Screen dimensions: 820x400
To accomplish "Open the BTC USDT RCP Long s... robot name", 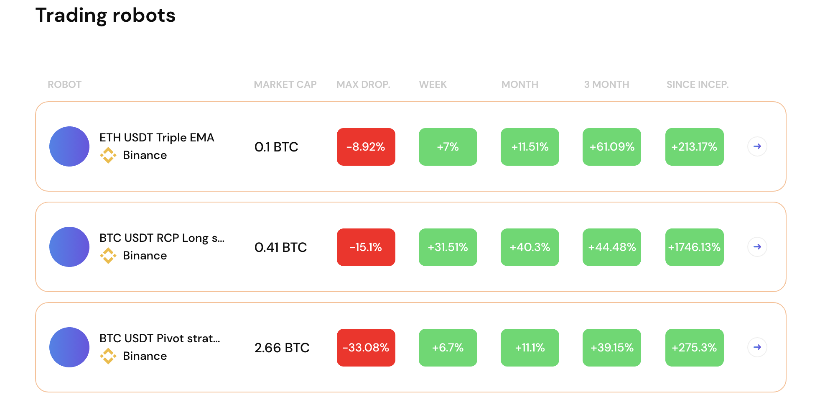I will click(x=161, y=238).
